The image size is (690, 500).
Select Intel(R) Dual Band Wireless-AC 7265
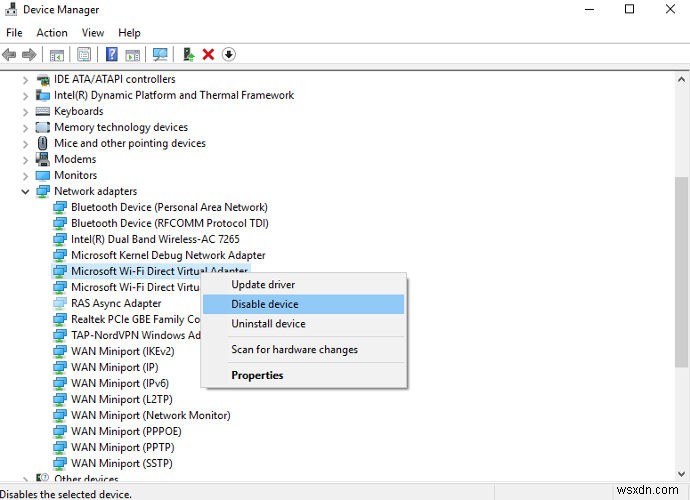click(155, 239)
